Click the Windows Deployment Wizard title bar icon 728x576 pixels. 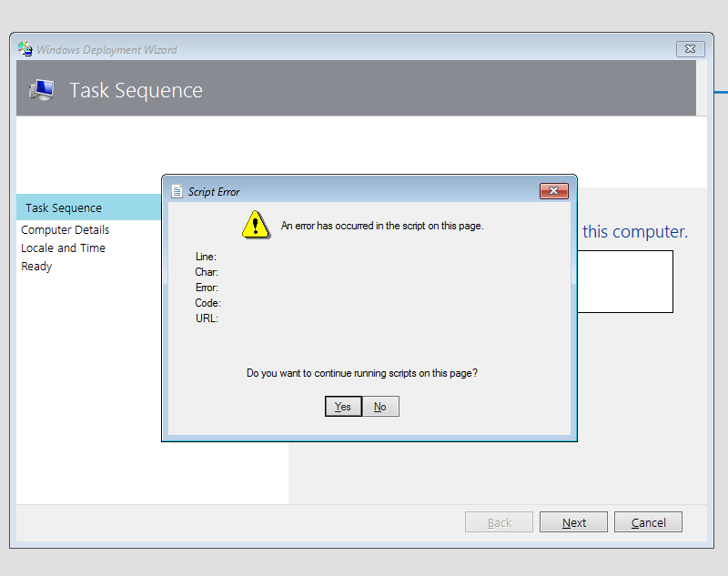click(26, 49)
